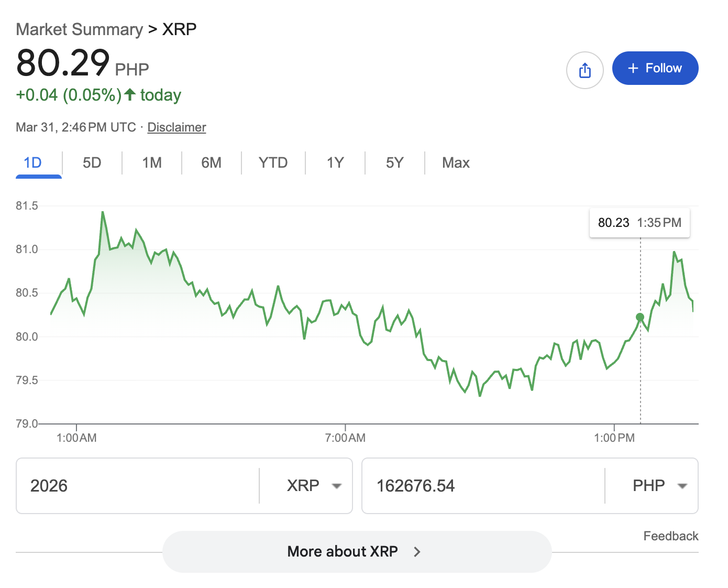Switch to the Max time range
The image size is (728, 588).
pos(455,163)
